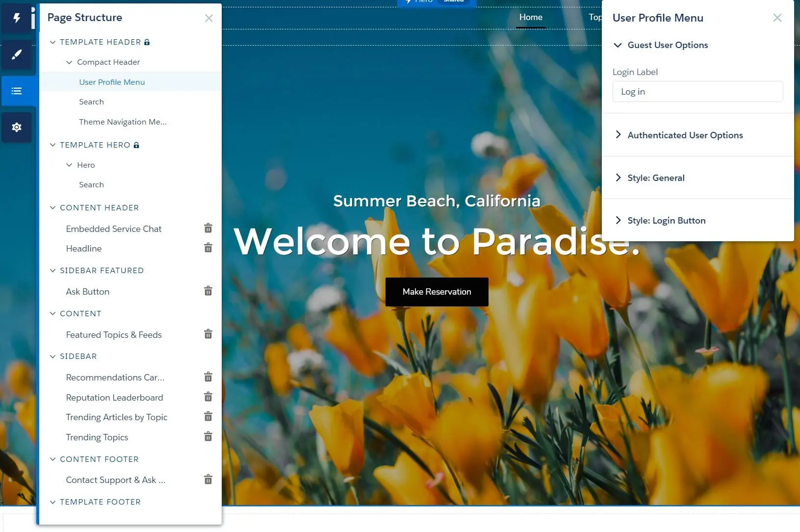The height and width of the screenshot is (532, 800).
Task: Collapse the Hero node
Action: point(69,165)
